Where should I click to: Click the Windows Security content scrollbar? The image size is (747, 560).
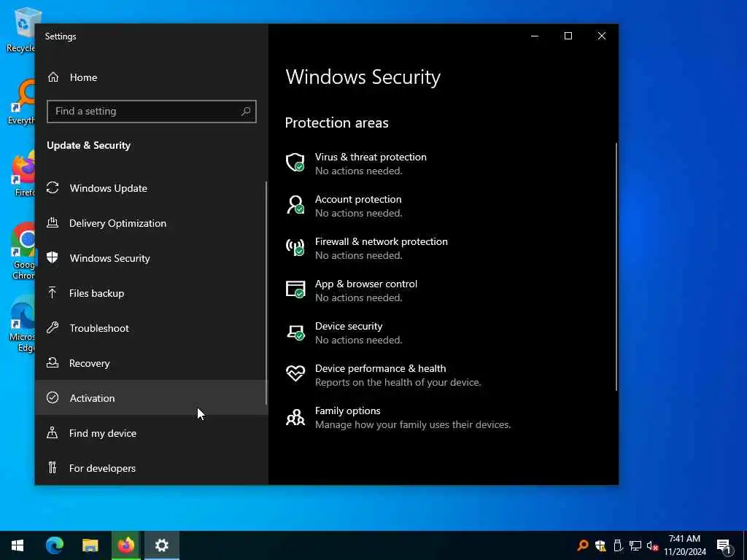click(616, 267)
